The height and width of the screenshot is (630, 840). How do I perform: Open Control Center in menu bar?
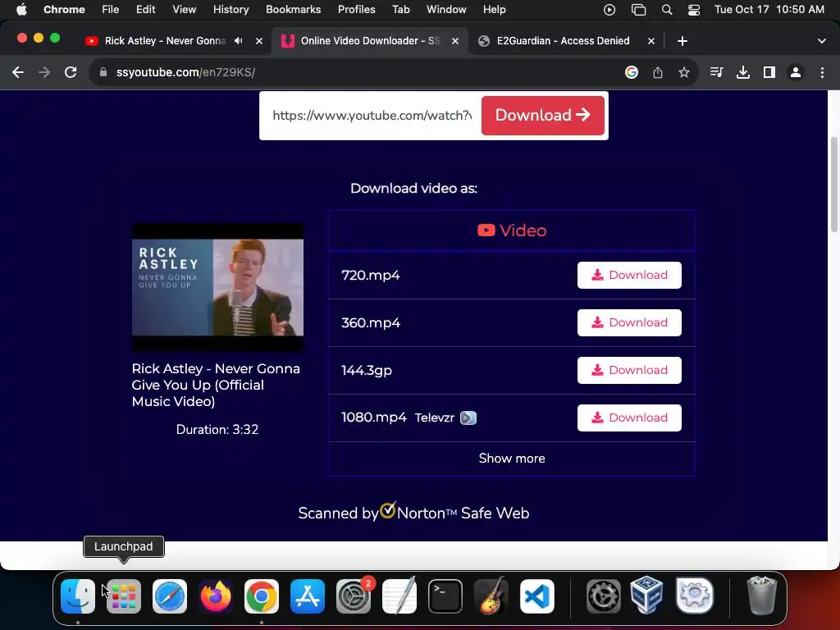point(694,10)
